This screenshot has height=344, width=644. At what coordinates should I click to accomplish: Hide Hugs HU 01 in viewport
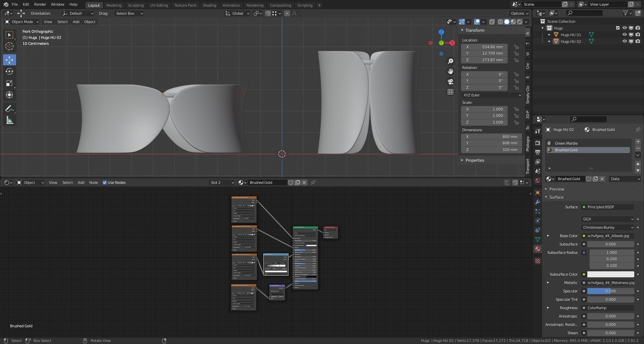(625, 35)
